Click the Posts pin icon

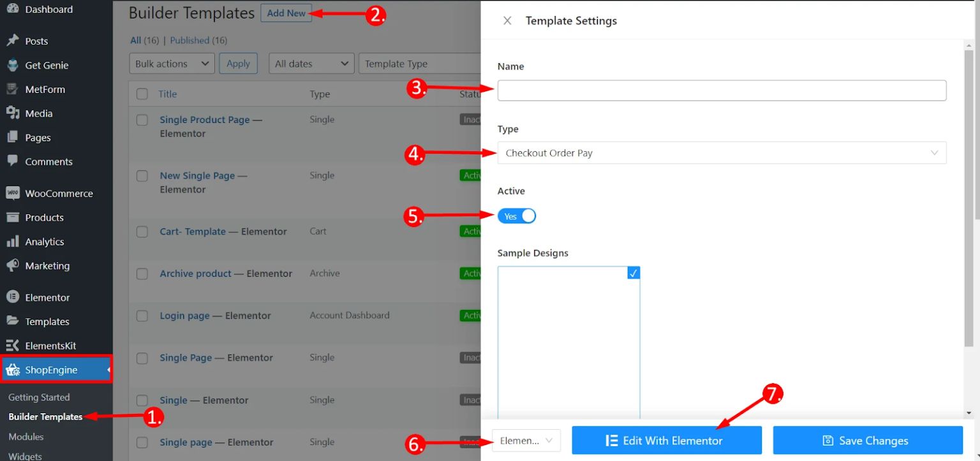pos(13,41)
